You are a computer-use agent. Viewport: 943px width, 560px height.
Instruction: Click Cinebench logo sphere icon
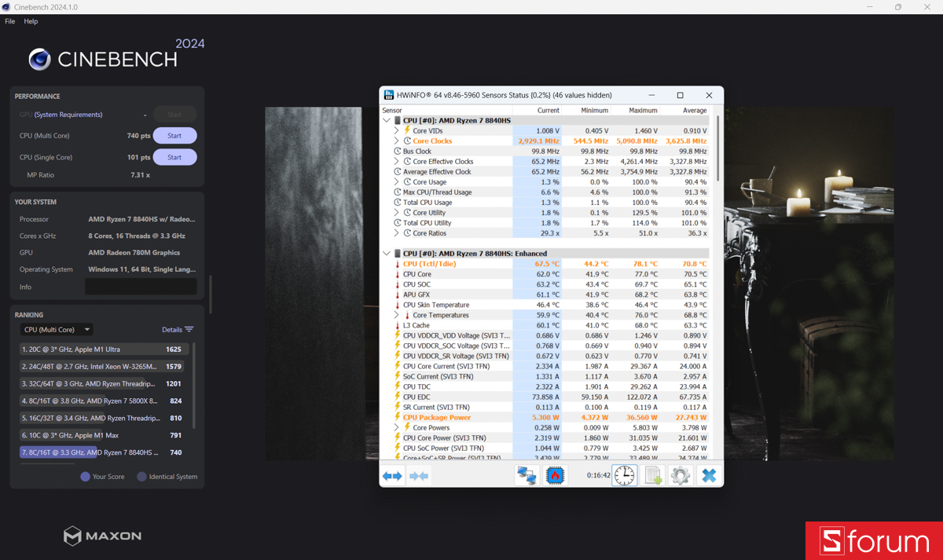(x=39, y=59)
